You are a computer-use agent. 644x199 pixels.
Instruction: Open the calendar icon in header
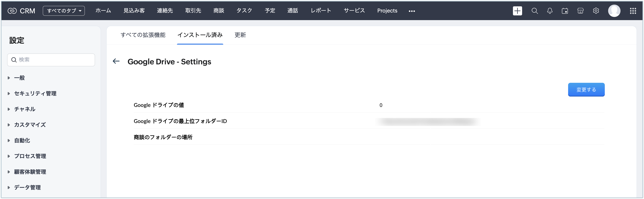click(x=565, y=11)
